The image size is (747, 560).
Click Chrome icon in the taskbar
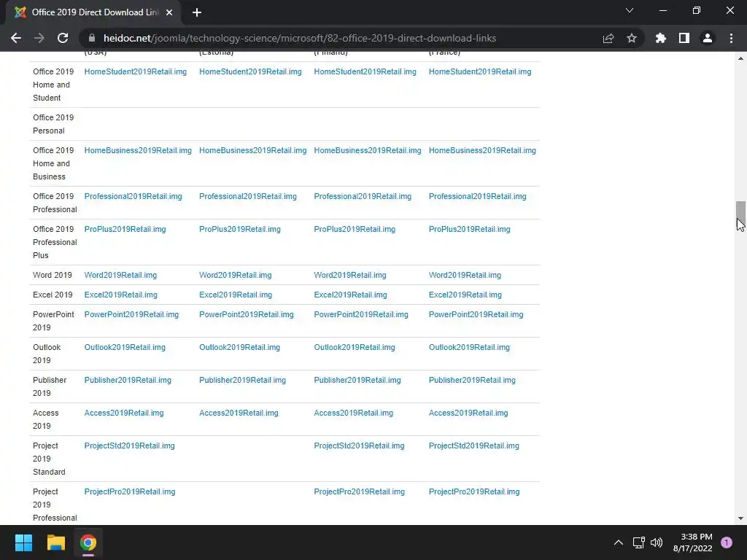click(x=88, y=542)
